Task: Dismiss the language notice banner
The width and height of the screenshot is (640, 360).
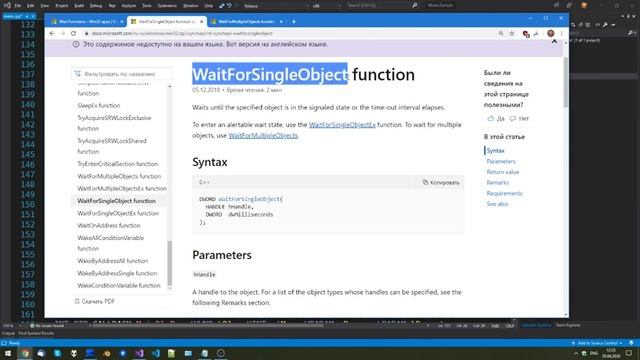Action: tap(554, 41)
